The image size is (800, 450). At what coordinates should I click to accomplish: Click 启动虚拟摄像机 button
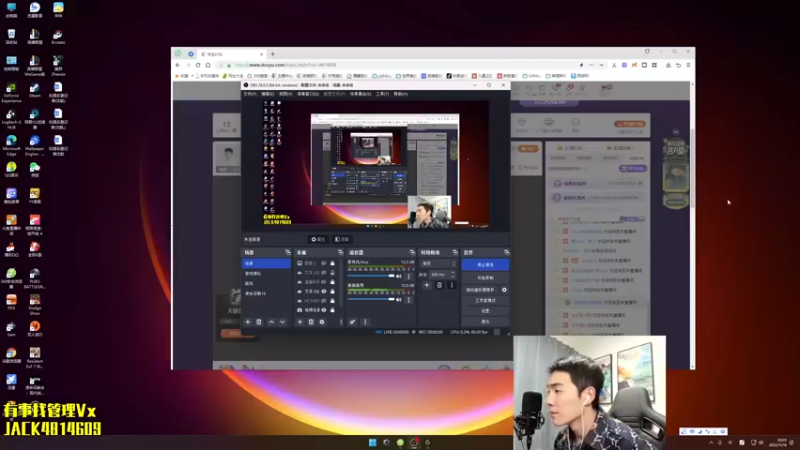coord(480,290)
